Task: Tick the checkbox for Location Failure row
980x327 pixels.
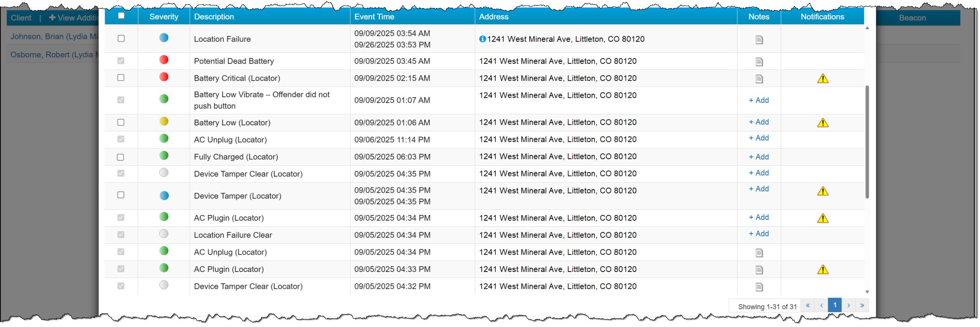Action: click(121, 38)
